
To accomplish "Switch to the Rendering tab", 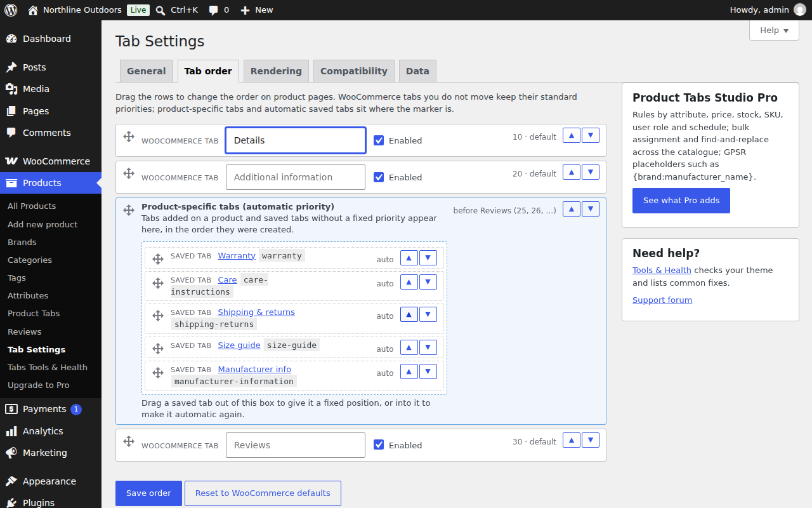I will (x=276, y=71).
